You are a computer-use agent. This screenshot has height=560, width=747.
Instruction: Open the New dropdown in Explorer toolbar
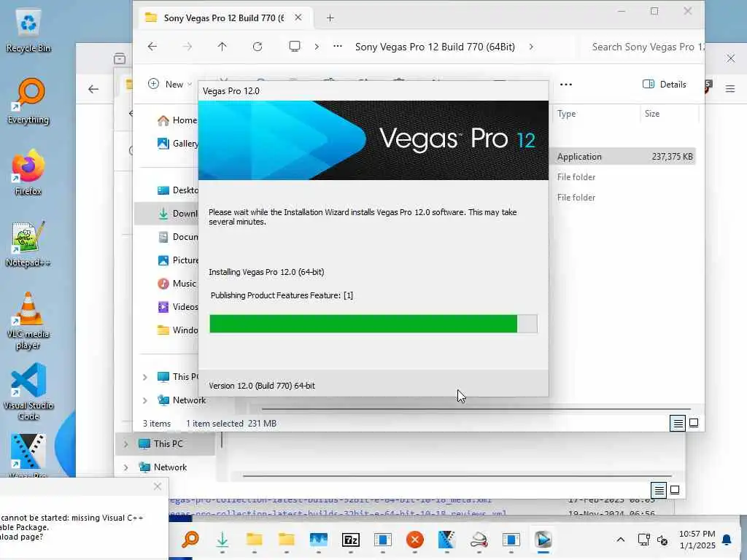click(x=170, y=85)
